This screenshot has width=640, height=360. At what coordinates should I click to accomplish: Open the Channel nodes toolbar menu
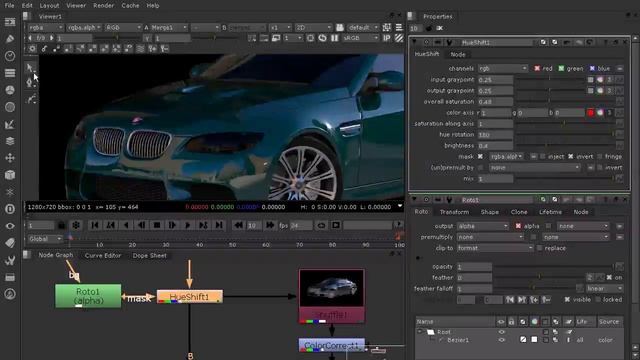pos(10,73)
